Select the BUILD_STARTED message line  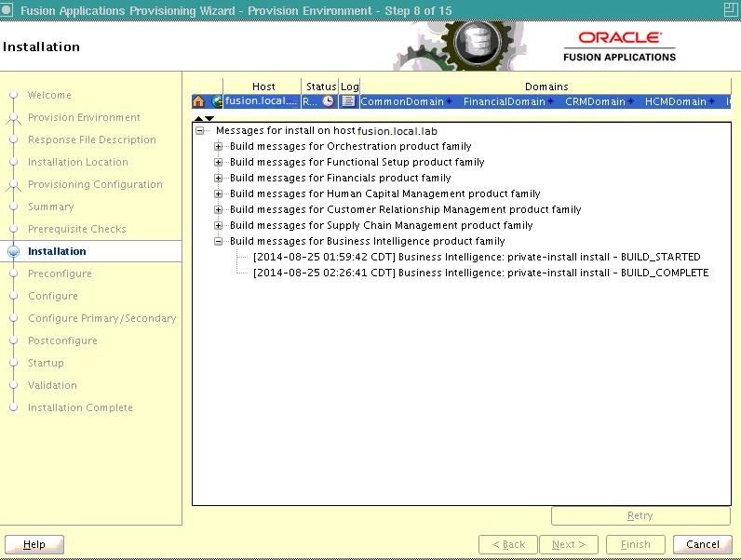coord(477,257)
